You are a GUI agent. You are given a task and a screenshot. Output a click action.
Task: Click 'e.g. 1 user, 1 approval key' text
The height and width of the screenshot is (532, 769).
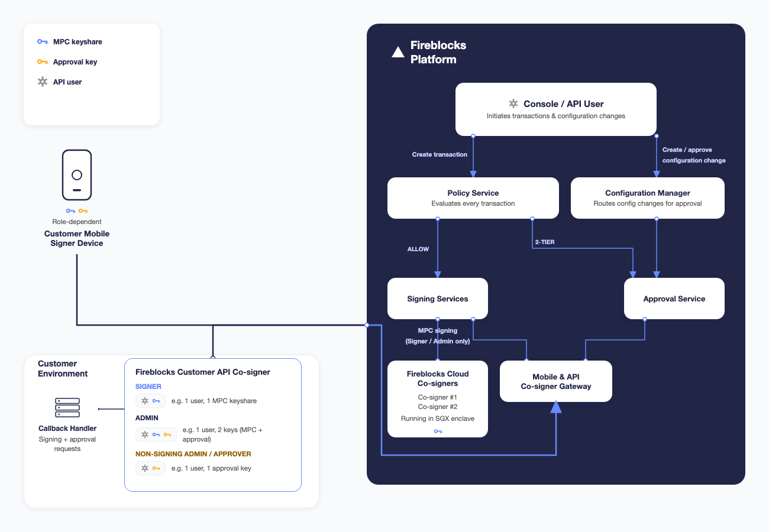coord(211,468)
